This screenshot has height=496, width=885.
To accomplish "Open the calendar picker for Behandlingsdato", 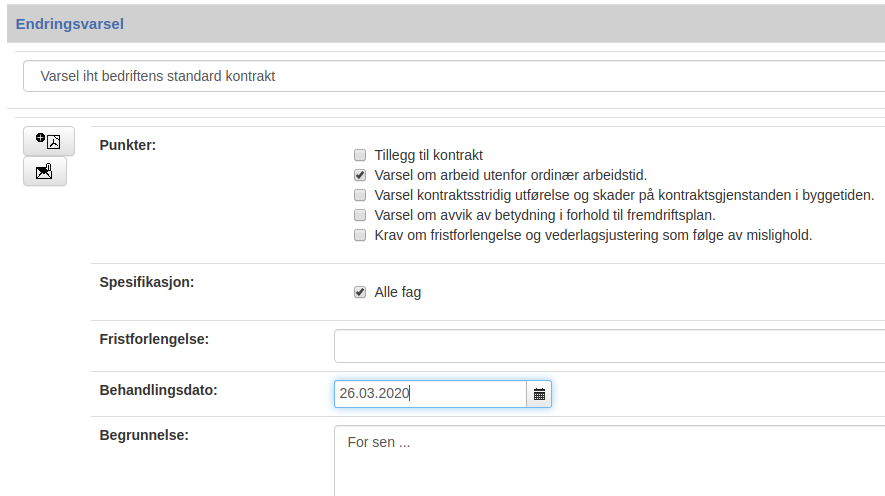I will tap(539, 394).
